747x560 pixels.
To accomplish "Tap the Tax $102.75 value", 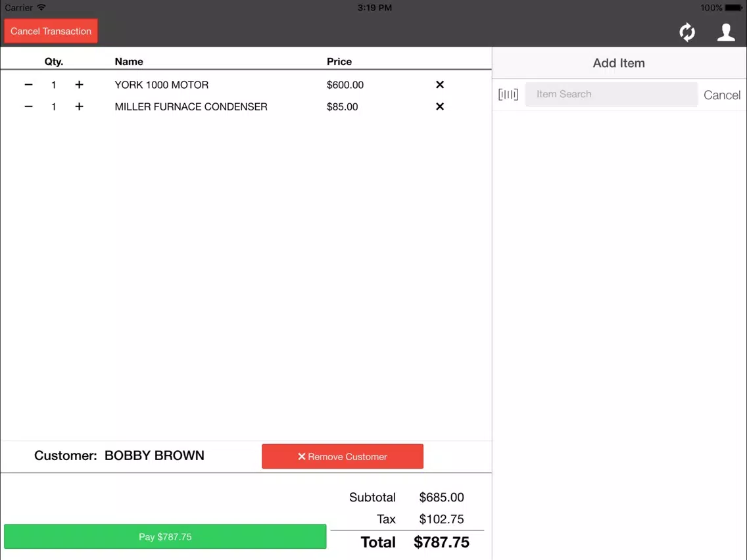I will 441,519.
